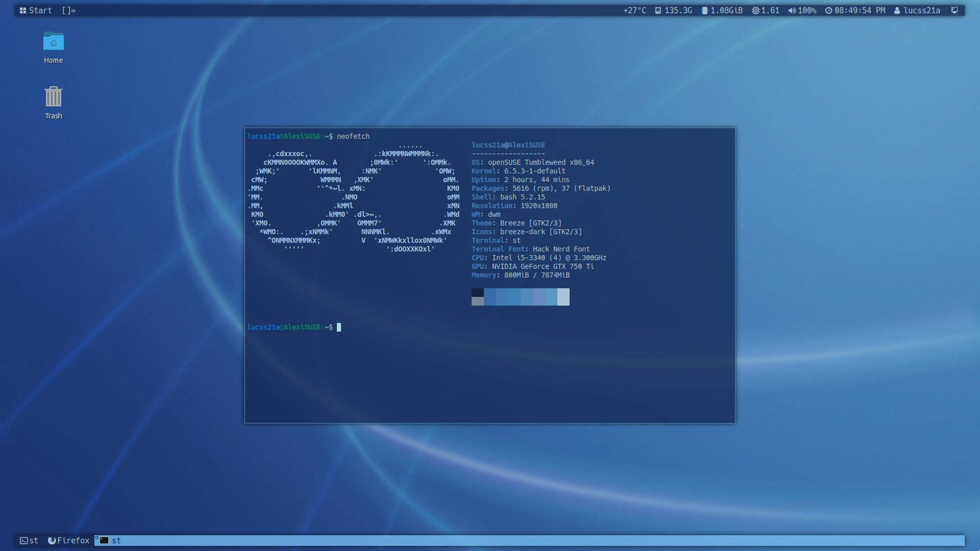The image size is (980, 551).
Task: Click the disk usage icon beside 135.3G
Action: (658, 11)
